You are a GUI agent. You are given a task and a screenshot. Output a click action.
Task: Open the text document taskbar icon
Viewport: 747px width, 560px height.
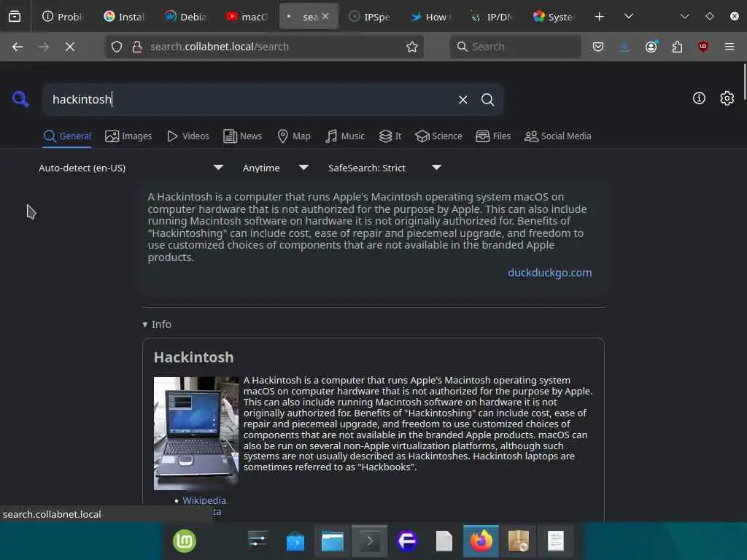[555, 542]
